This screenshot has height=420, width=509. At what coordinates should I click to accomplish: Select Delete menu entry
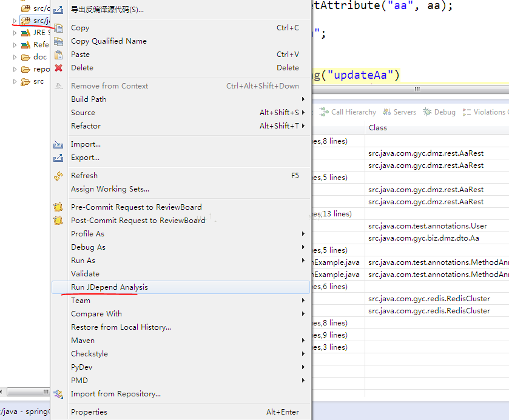[x=181, y=68]
